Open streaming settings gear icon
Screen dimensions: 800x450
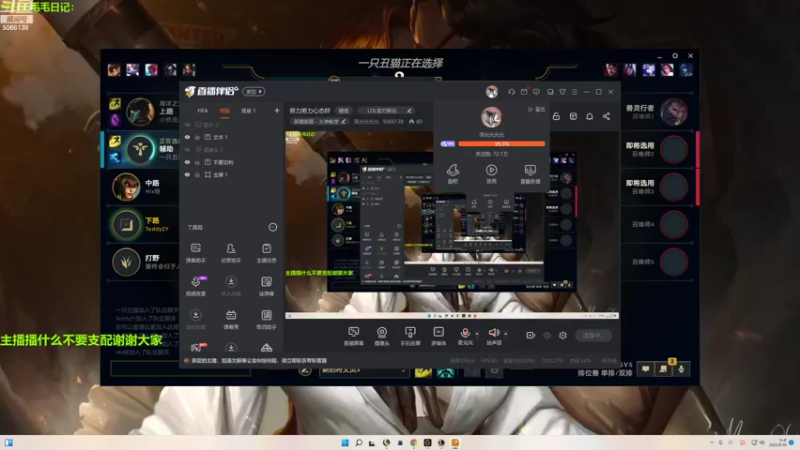[x=563, y=335]
